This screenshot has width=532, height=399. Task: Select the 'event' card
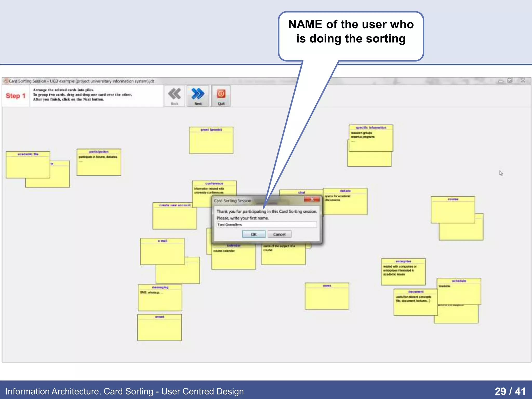(x=159, y=327)
